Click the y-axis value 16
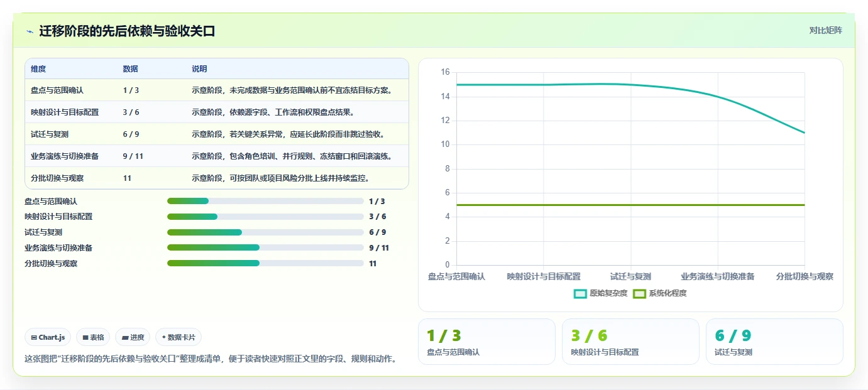Viewport: 868px width, 390px height. 445,72
